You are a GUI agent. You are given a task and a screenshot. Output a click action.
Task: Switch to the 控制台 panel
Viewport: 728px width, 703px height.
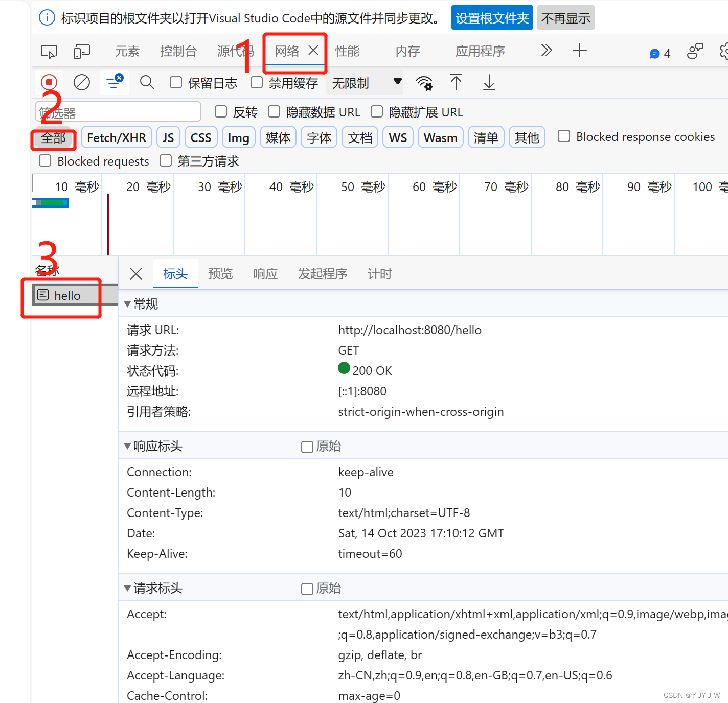point(178,51)
